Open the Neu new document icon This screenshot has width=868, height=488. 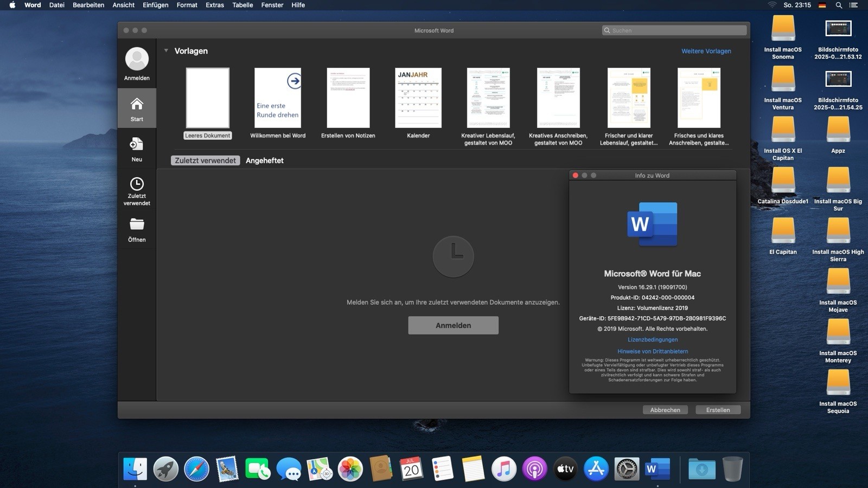pyautogui.click(x=137, y=144)
